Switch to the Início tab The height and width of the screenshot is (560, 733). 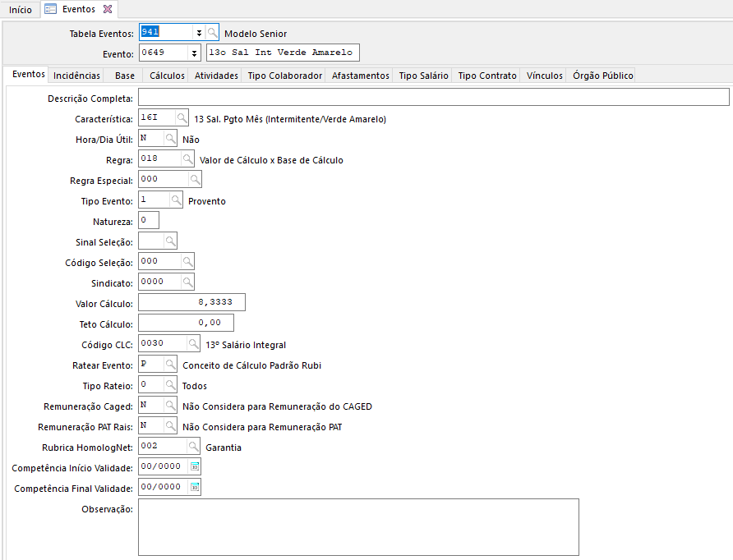(x=20, y=10)
